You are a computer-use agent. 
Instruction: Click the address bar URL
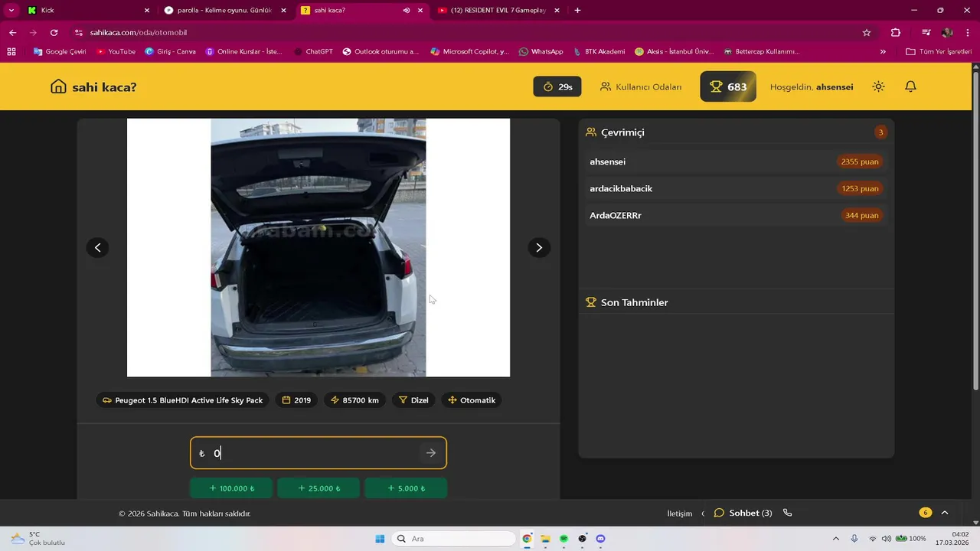tap(139, 32)
